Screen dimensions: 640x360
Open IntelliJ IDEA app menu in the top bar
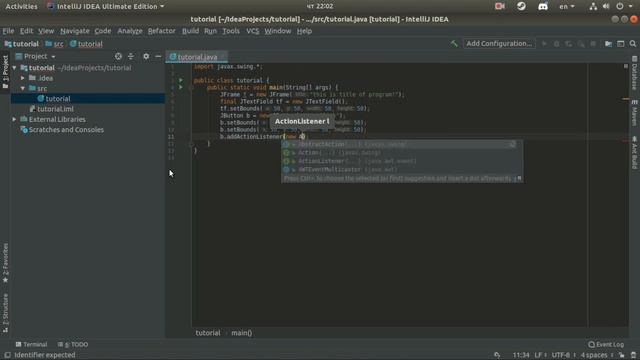[106, 7]
